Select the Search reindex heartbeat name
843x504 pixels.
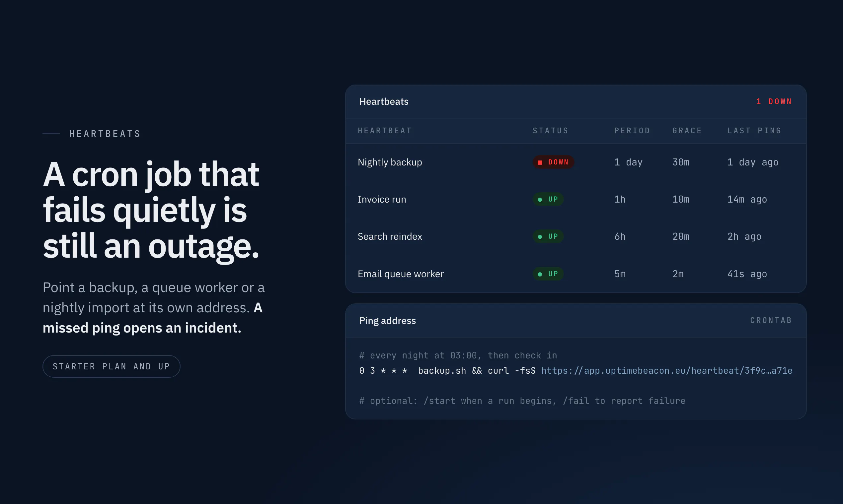pos(390,236)
